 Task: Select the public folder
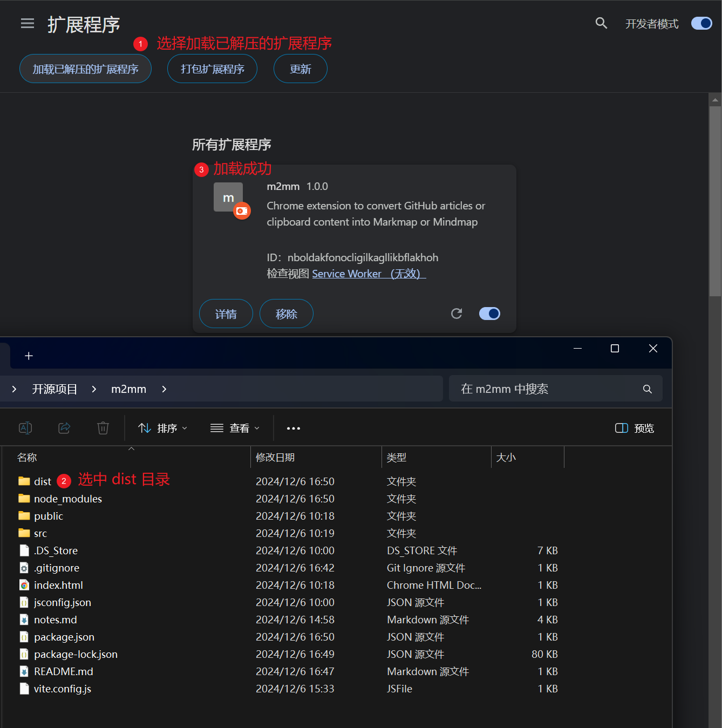(x=49, y=516)
